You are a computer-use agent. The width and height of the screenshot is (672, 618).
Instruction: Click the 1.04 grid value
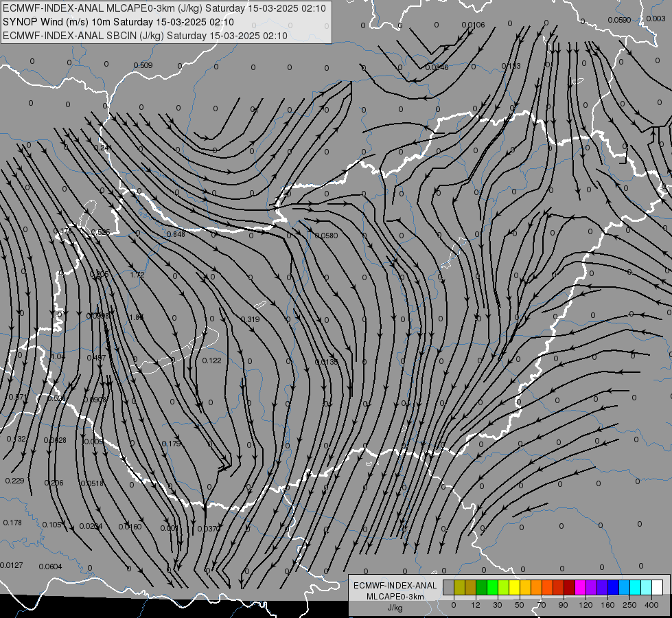(58, 356)
